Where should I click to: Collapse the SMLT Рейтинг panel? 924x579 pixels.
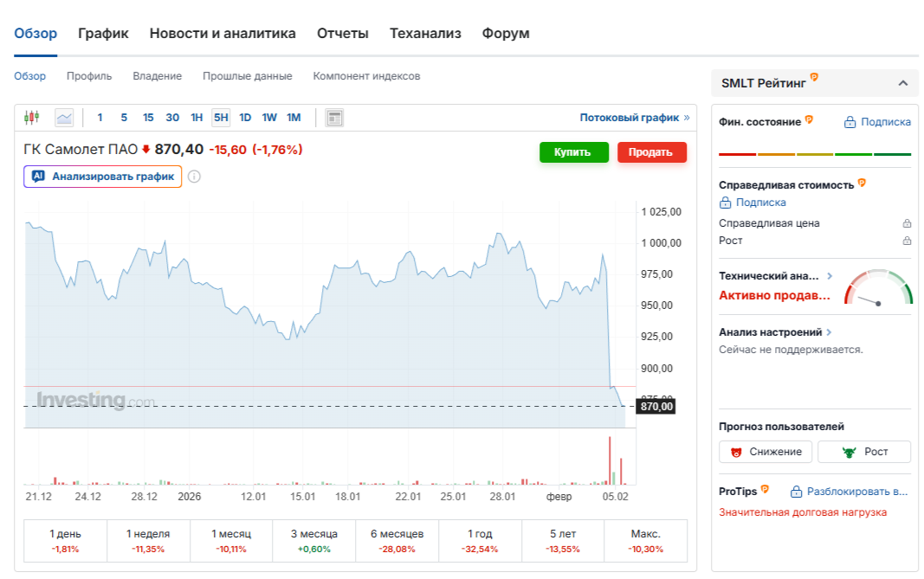[x=903, y=83]
